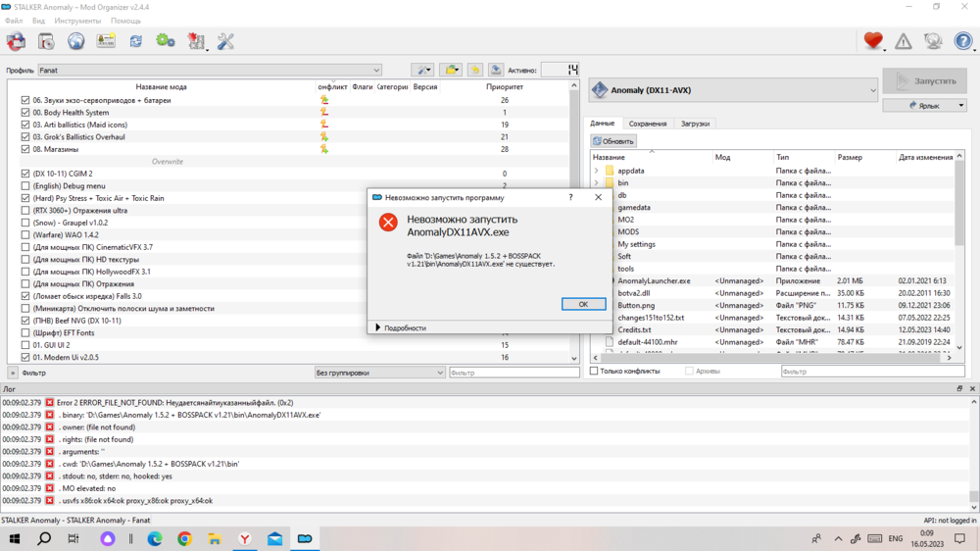Open the globe Nexus browser icon

[x=75, y=41]
